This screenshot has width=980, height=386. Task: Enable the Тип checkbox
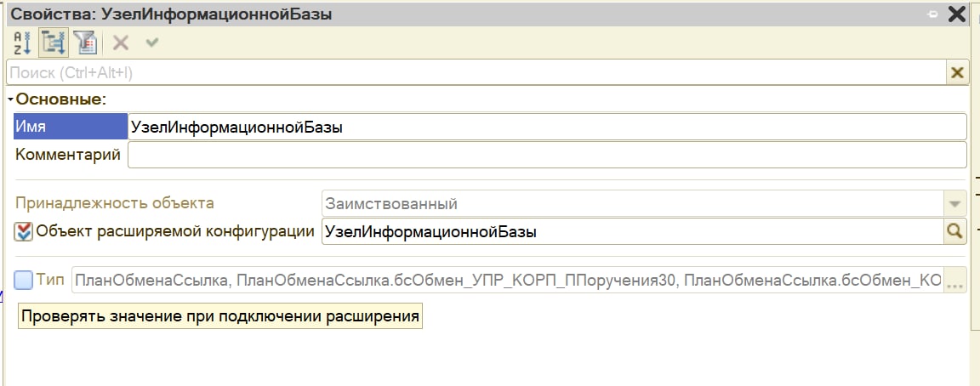pyautogui.click(x=24, y=279)
